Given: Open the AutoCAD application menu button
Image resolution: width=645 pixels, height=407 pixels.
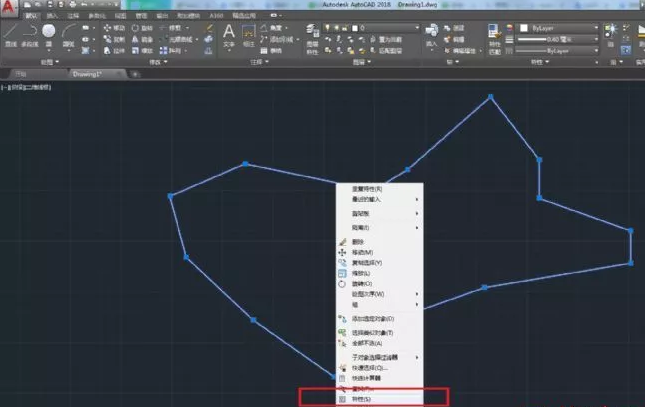Looking at the screenshot, I should click(x=9, y=8).
